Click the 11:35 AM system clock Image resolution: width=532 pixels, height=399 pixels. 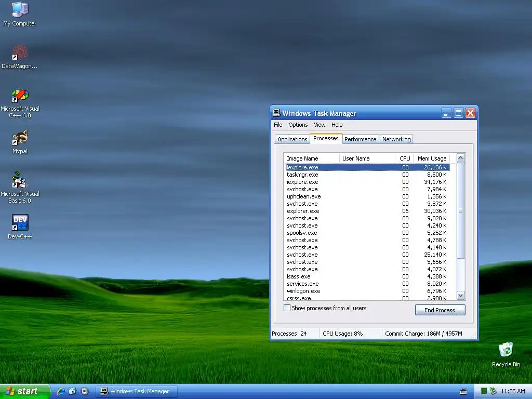click(x=513, y=391)
